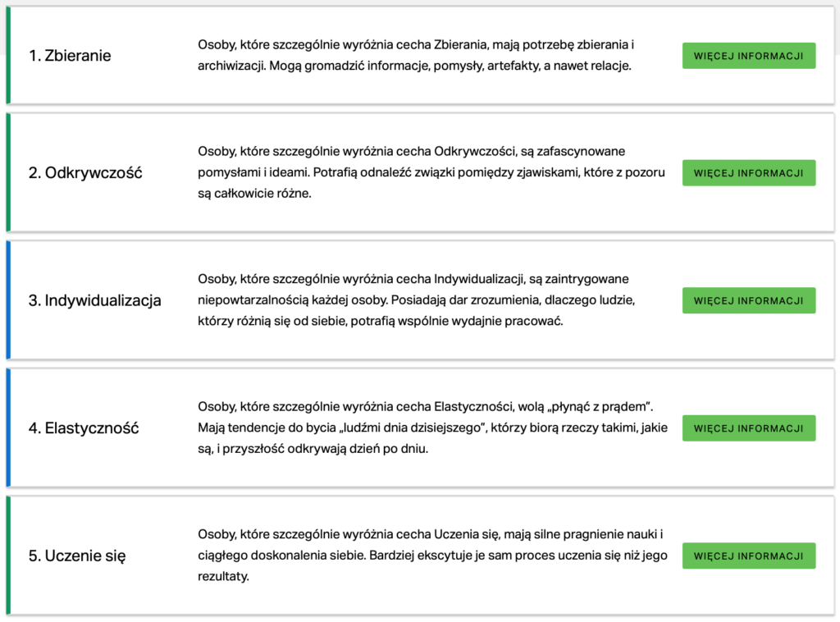This screenshot has height=622, width=840.
Task: Click green color bar of Zbieranie card
Action: [x=8, y=55]
